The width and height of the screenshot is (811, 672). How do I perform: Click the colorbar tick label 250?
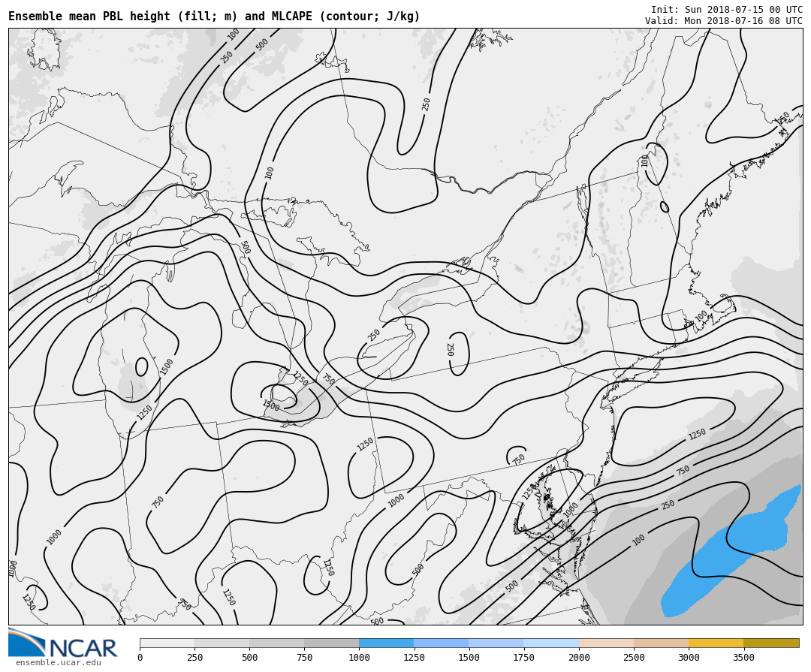194,658
